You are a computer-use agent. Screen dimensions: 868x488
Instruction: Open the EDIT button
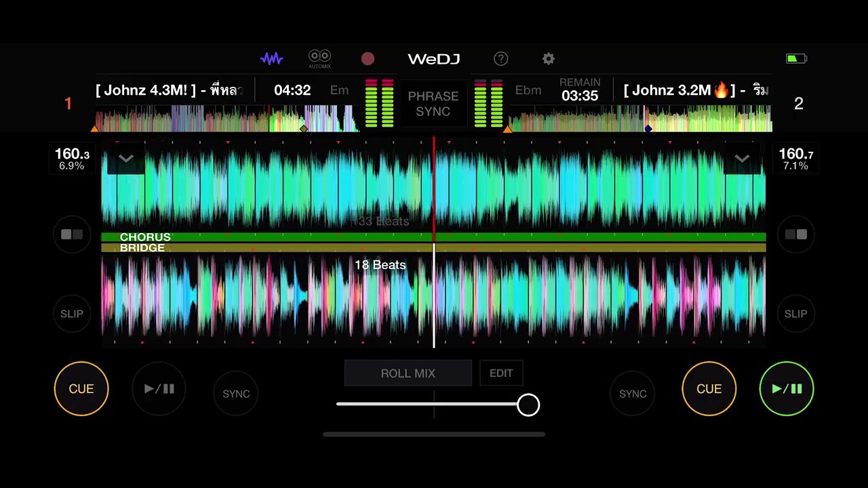501,373
